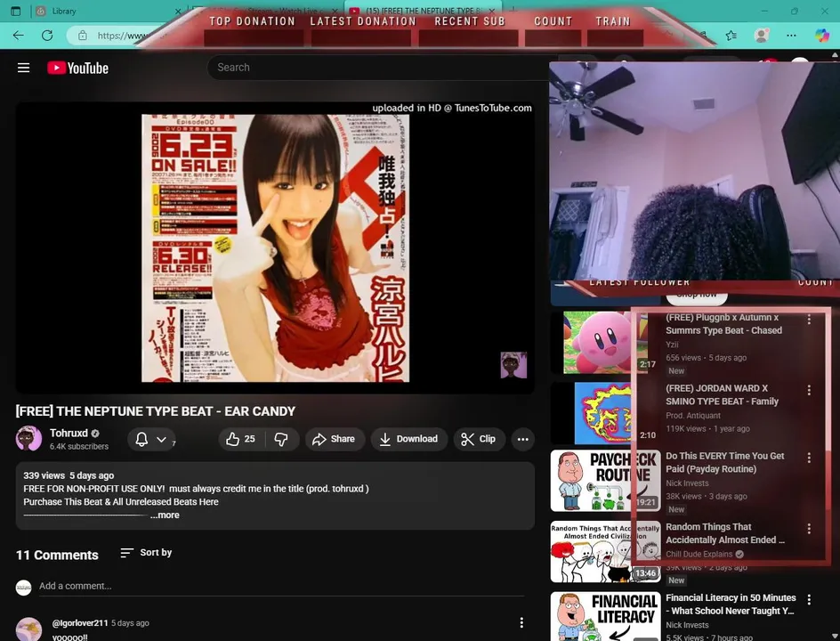Go to YouTube home via logo
Image resolution: width=840 pixels, height=641 pixels.
pyautogui.click(x=77, y=68)
